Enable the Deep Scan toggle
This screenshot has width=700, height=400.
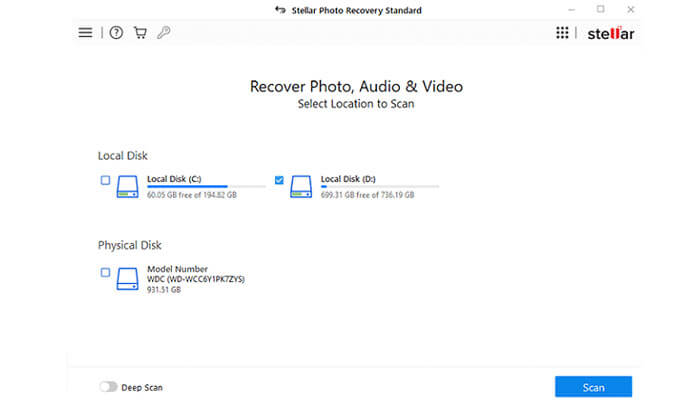108,387
